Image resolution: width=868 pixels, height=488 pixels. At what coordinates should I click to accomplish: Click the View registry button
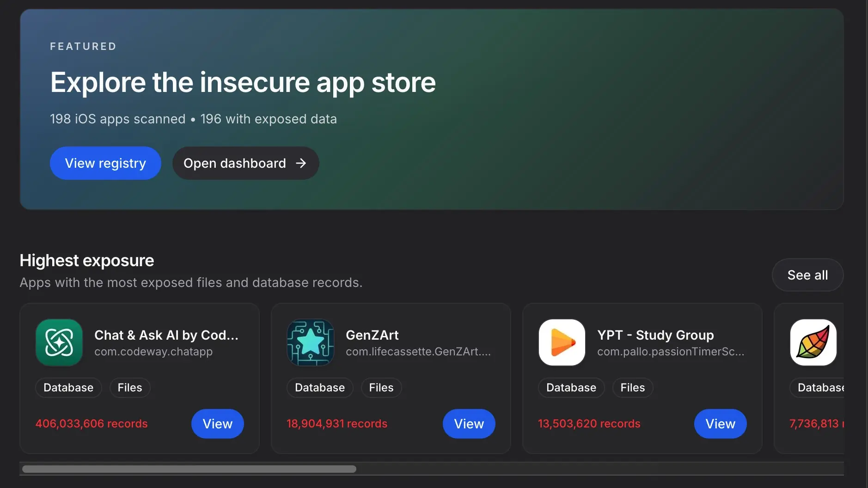(x=105, y=163)
